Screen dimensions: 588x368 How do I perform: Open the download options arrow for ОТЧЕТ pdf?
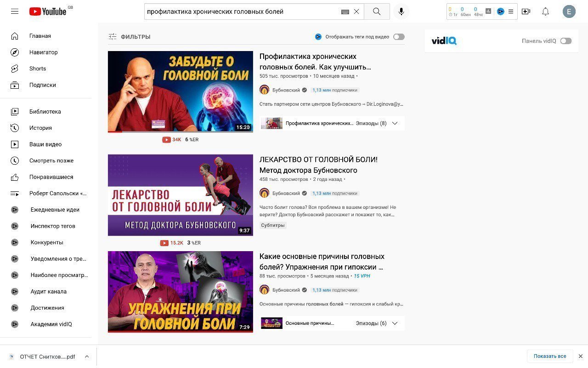(87, 356)
